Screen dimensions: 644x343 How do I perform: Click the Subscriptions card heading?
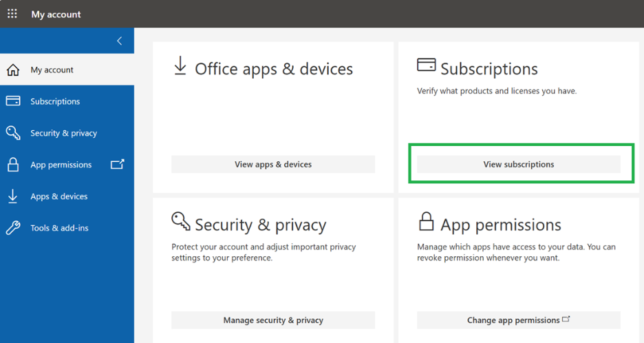point(489,69)
